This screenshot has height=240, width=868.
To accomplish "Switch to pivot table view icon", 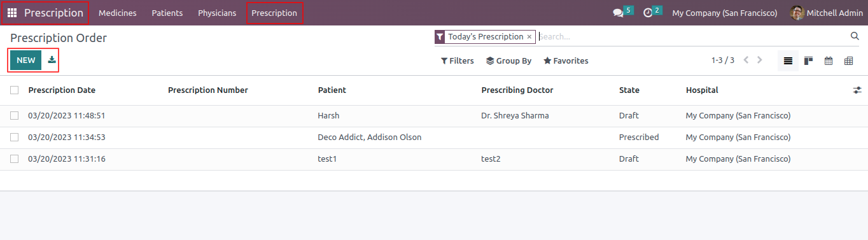I will click(x=848, y=60).
